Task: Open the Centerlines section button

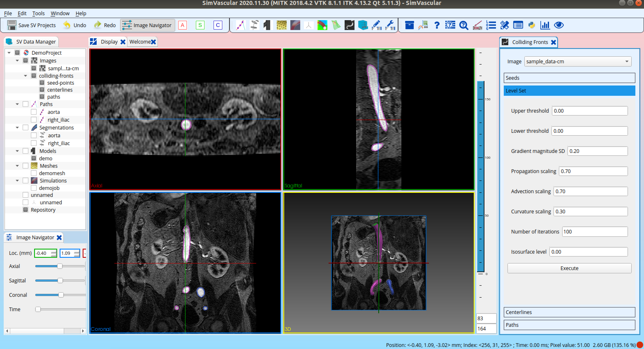Action: (x=569, y=312)
